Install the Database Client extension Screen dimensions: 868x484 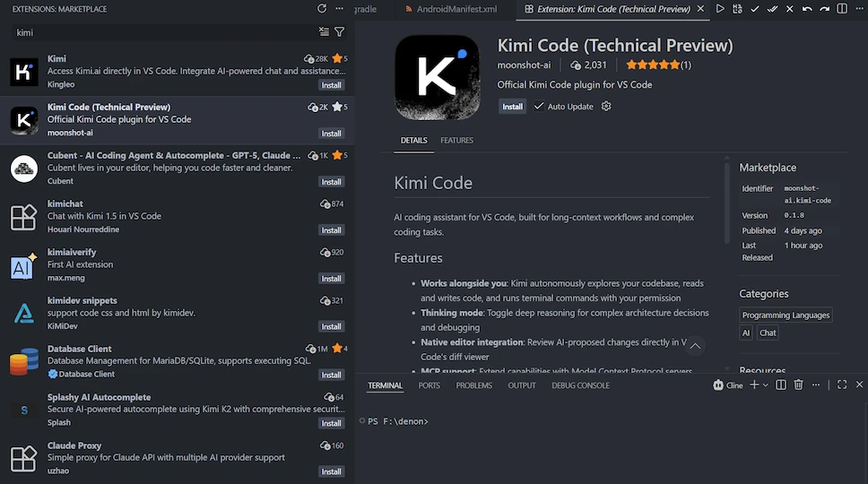(331, 375)
